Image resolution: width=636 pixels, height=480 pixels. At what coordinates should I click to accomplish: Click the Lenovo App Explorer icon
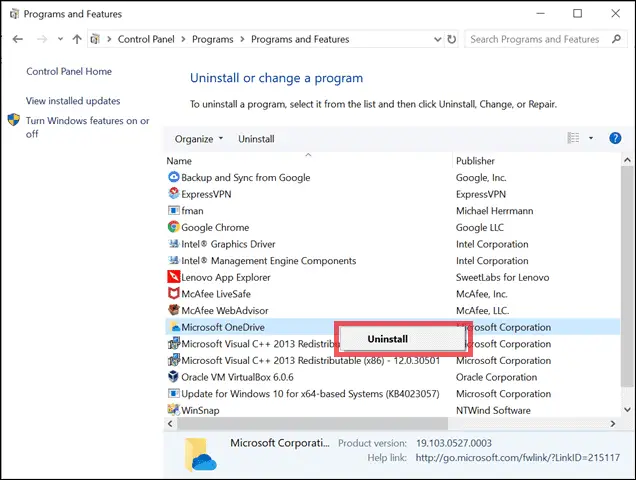[x=174, y=277]
